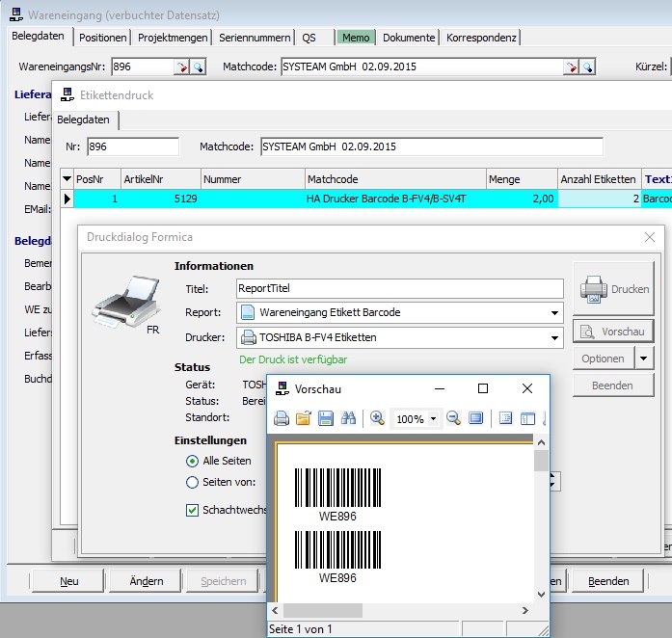Click the Etikettendruck window title icon
The width and height of the screenshot is (672, 638).
point(67,94)
